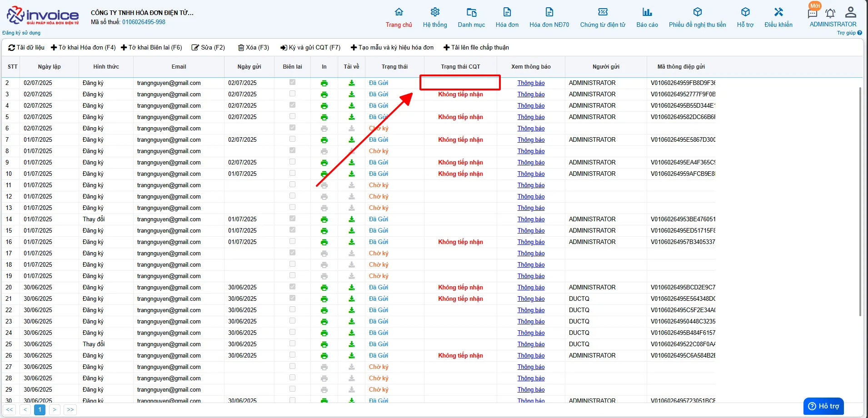The height and width of the screenshot is (418, 868).
Task: Click Tờ khai Hóa đơn (F4) button
Action: tap(83, 47)
